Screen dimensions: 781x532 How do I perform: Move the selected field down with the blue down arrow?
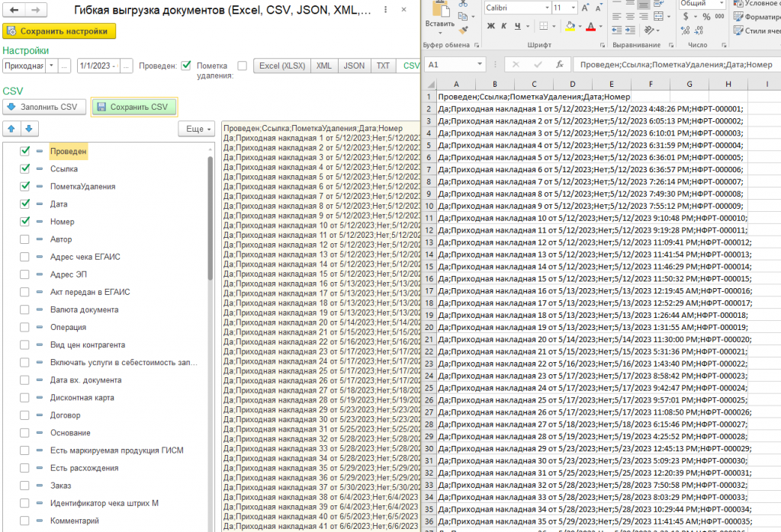(x=29, y=129)
